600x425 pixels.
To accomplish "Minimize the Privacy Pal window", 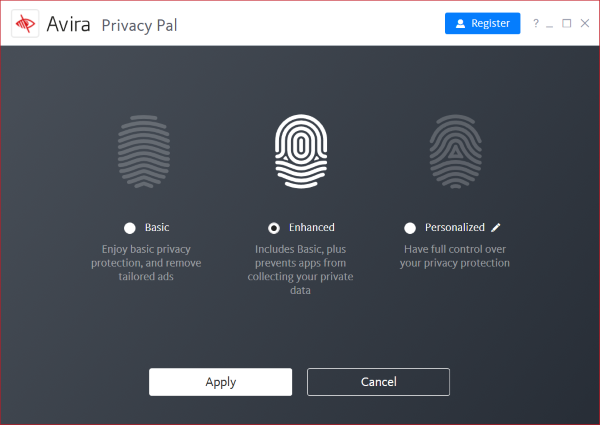I will pos(549,24).
